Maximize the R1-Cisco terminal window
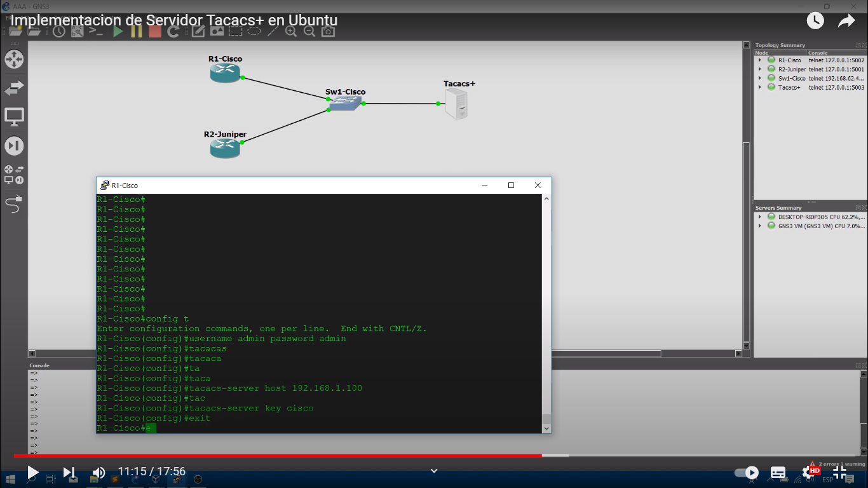Image resolution: width=868 pixels, height=488 pixels. [x=511, y=185]
